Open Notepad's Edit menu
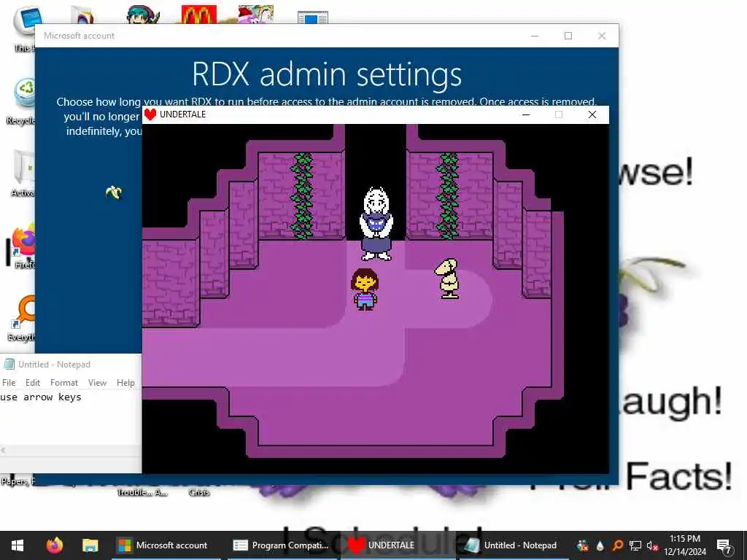Viewport: 747px width, 560px height. [x=32, y=382]
